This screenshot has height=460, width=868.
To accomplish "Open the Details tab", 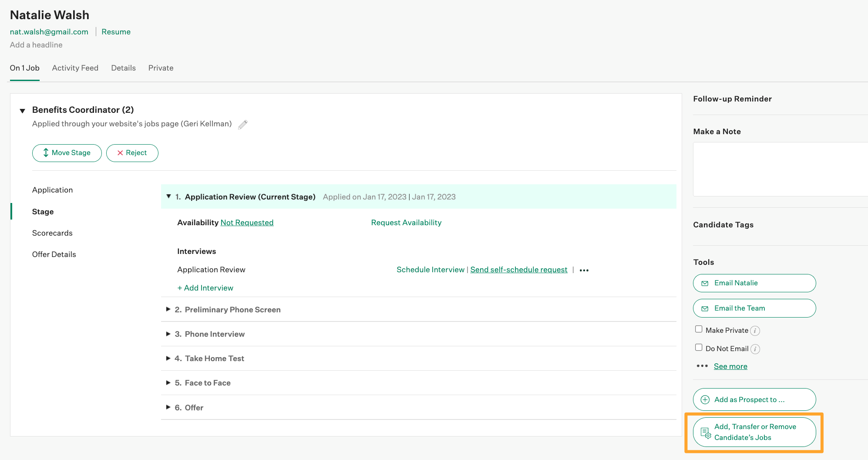I will tap(124, 68).
